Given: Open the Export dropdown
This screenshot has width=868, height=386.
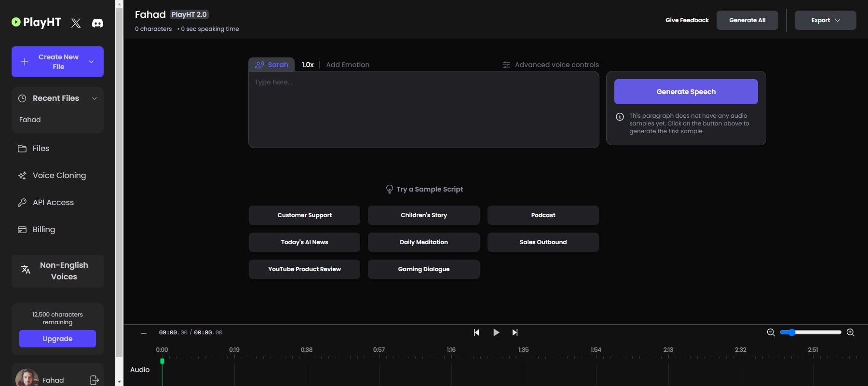Looking at the screenshot, I should (825, 20).
